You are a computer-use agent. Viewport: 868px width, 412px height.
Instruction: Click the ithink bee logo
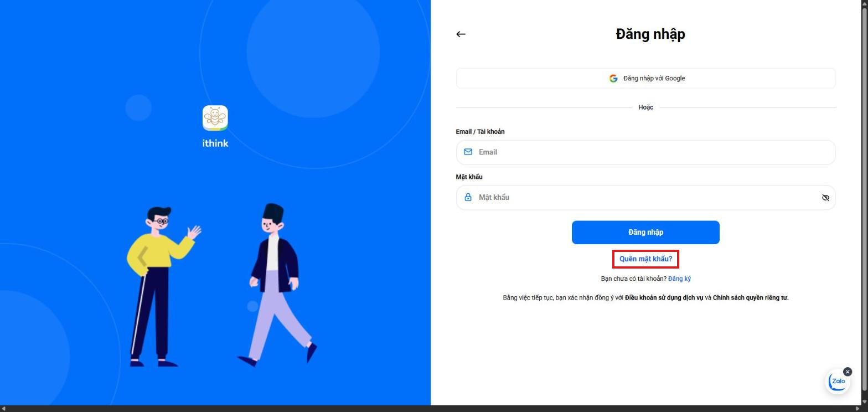(x=215, y=118)
